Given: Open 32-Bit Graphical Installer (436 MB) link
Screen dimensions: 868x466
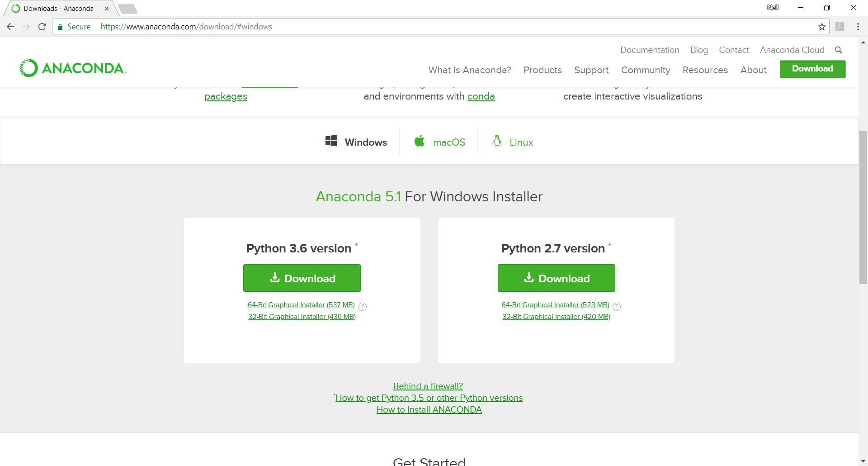Looking at the screenshot, I should [x=302, y=317].
